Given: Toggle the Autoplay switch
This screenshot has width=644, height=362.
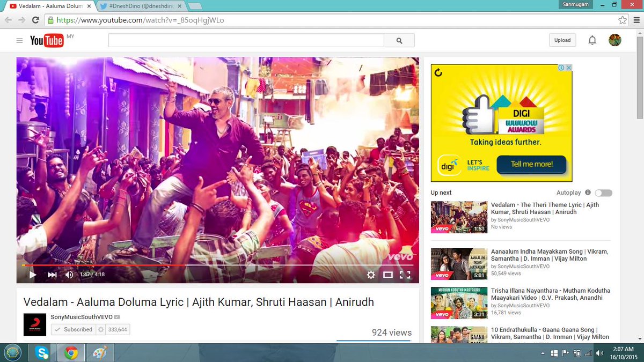Looking at the screenshot, I should [x=603, y=193].
